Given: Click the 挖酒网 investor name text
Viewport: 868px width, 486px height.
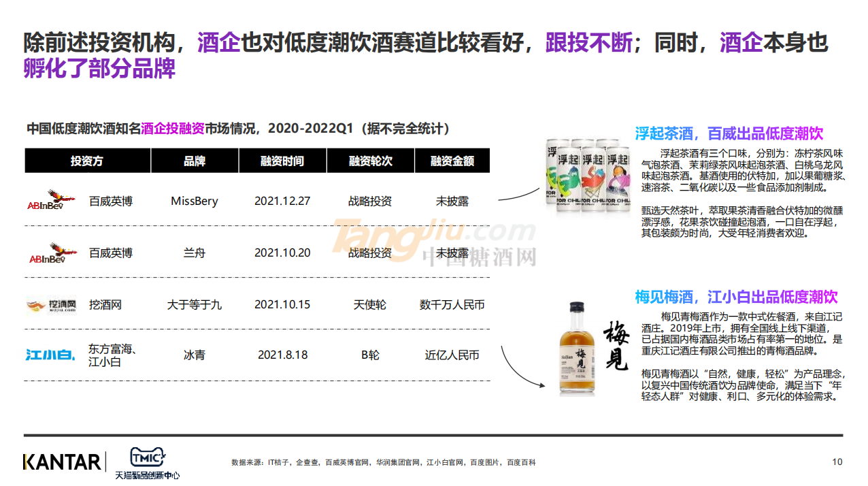Looking at the screenshot, I should click(105, 304).
